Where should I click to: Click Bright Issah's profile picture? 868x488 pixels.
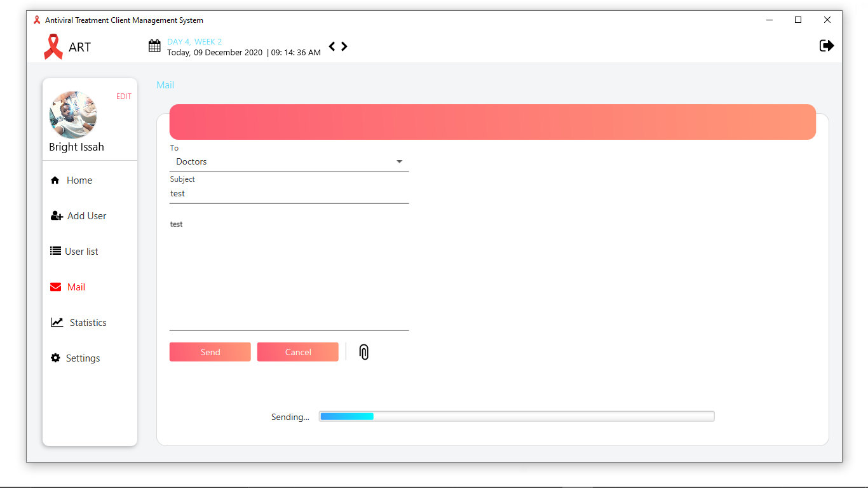[x=73, y=115]
